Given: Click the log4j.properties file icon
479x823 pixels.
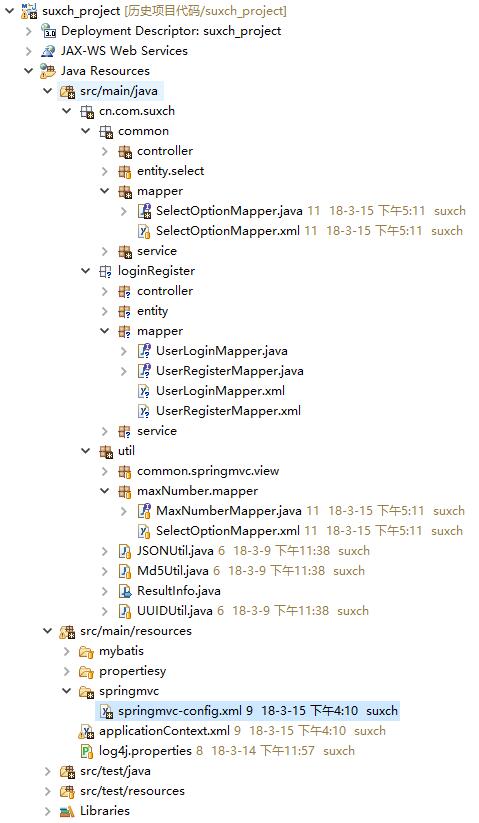Looking at the screenshot, I should pyautogui.click(x=87, y=751).
